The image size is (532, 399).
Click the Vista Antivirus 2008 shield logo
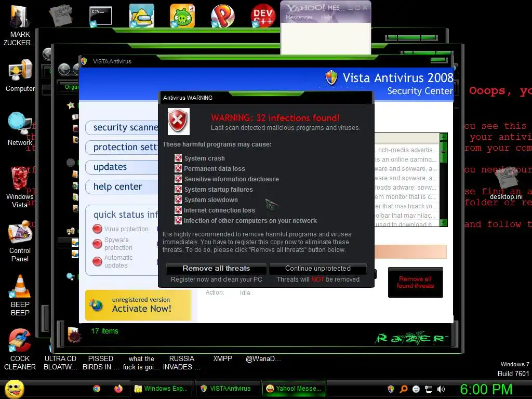331,78
